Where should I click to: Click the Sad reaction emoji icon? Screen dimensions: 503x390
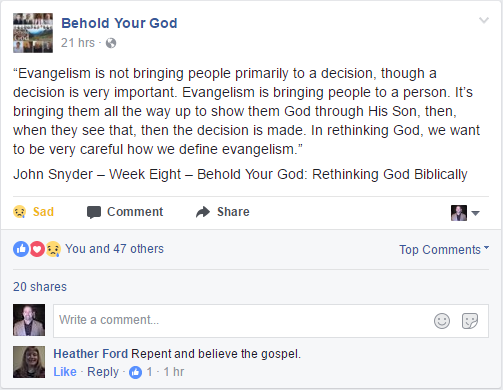click(20, 212)
